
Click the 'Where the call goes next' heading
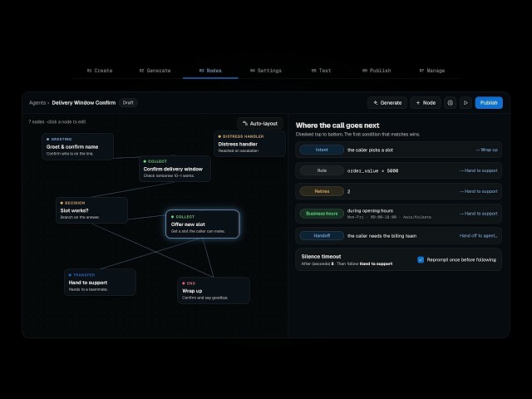(x=337, y=126)
